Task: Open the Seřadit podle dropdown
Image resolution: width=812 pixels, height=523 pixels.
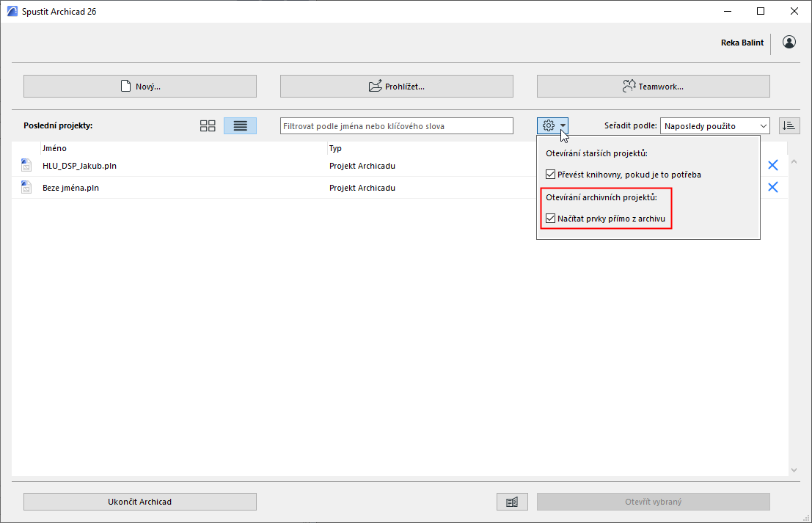Action: coord(714,125)
